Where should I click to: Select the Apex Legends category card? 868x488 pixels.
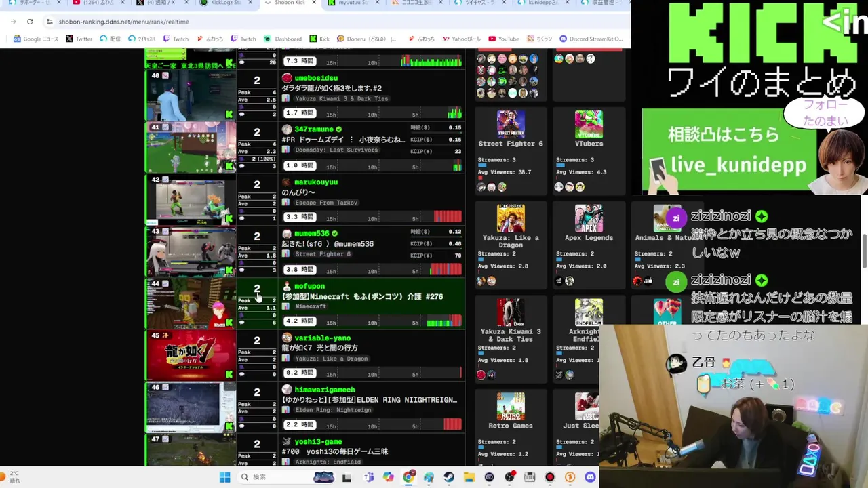pos(589,246)
